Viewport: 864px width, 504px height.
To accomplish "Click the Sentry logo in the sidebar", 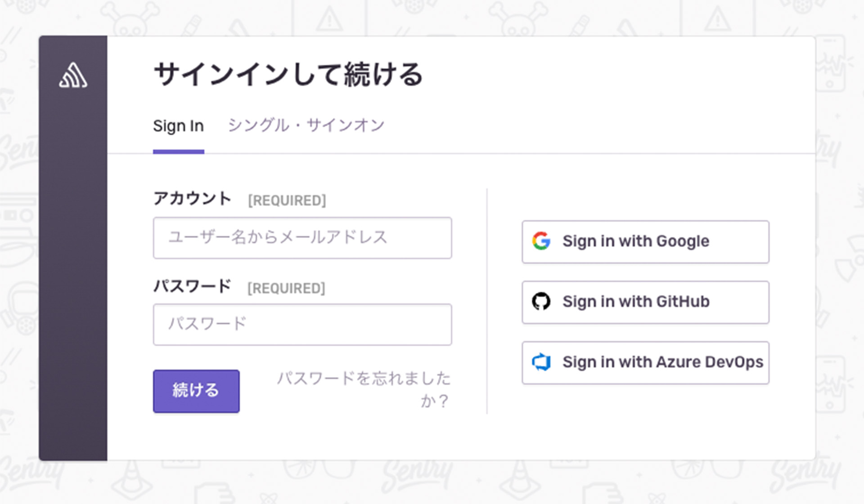I will (73, 76).
